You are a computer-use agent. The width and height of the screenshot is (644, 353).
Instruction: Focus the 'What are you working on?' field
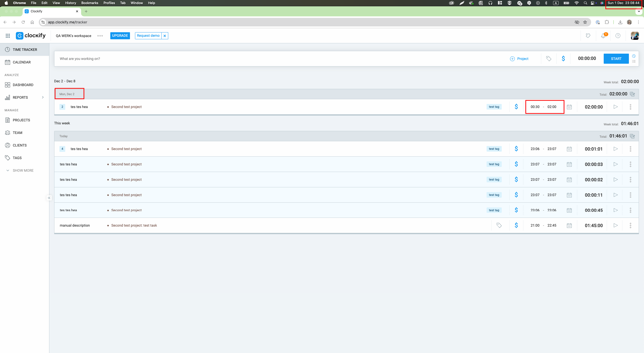(280, 59)
